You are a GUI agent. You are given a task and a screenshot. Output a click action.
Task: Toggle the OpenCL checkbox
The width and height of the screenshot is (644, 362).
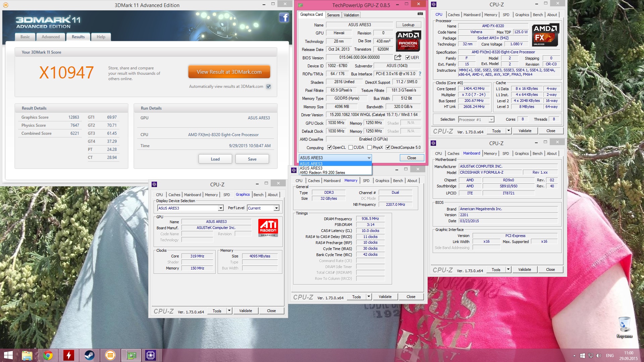tap(329, 147)
